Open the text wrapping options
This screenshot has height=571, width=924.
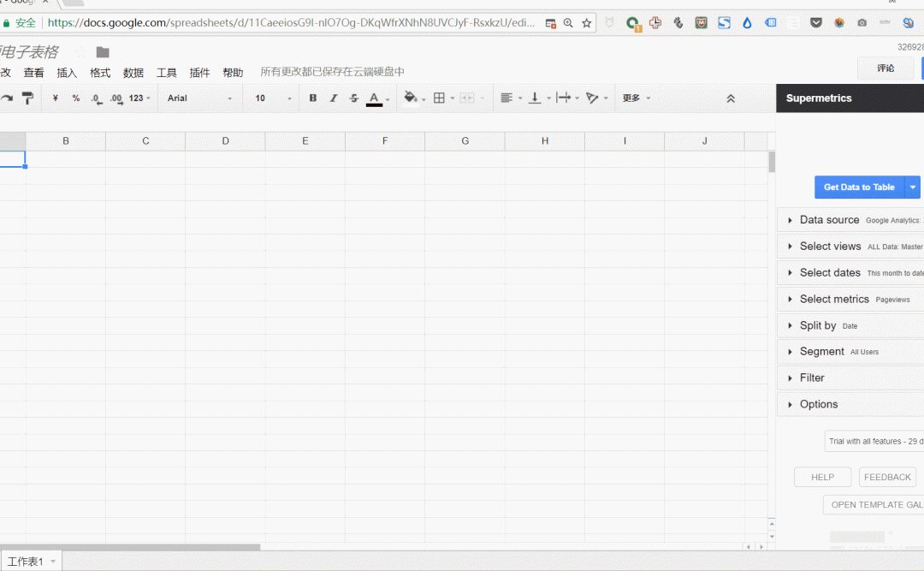563,98
